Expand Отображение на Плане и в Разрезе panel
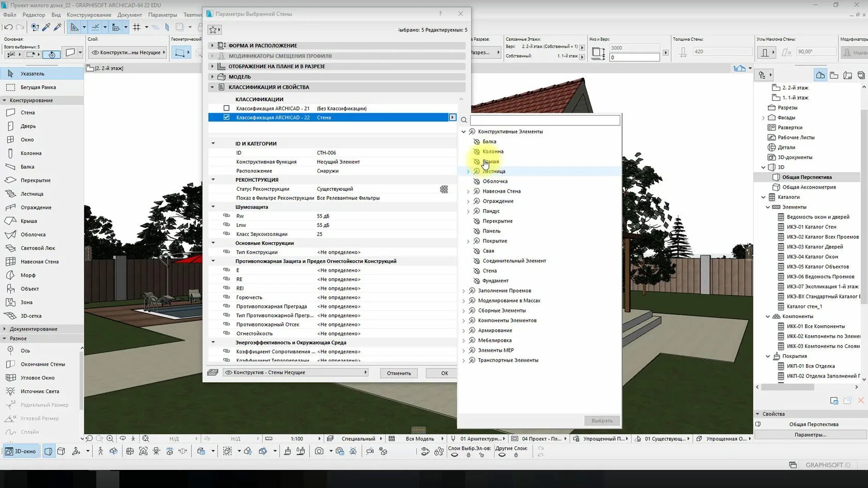 (212, 66)
